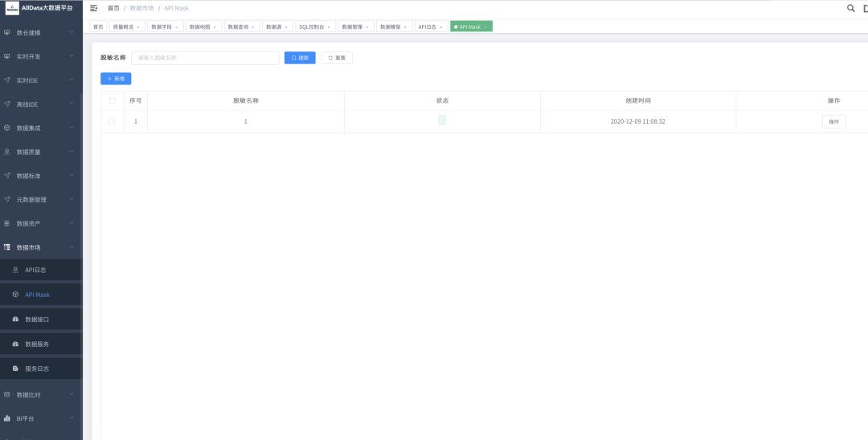
Task: Click the 数仓建模 sidebar icon
Action: pyautogui.click(x=6, y=32)
